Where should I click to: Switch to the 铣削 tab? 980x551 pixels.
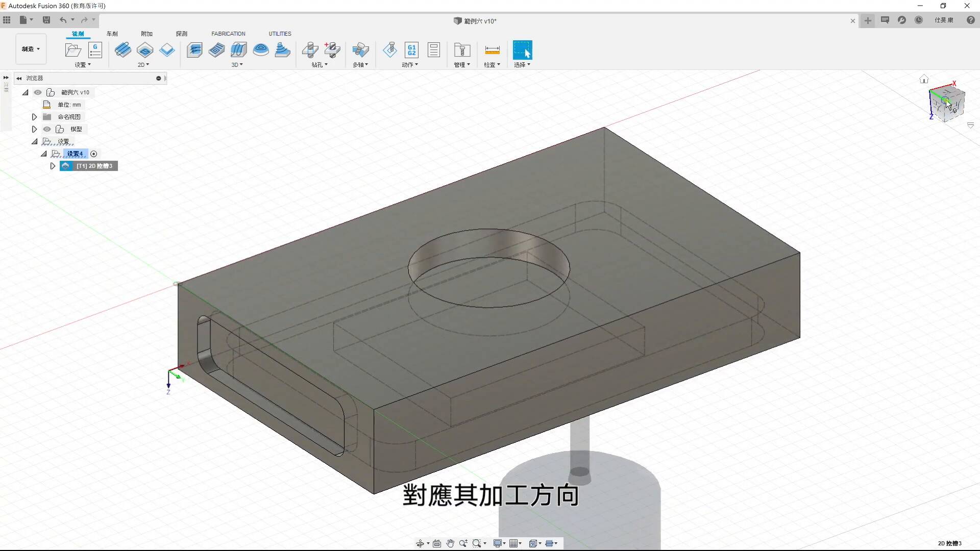(x=78, y=34)
